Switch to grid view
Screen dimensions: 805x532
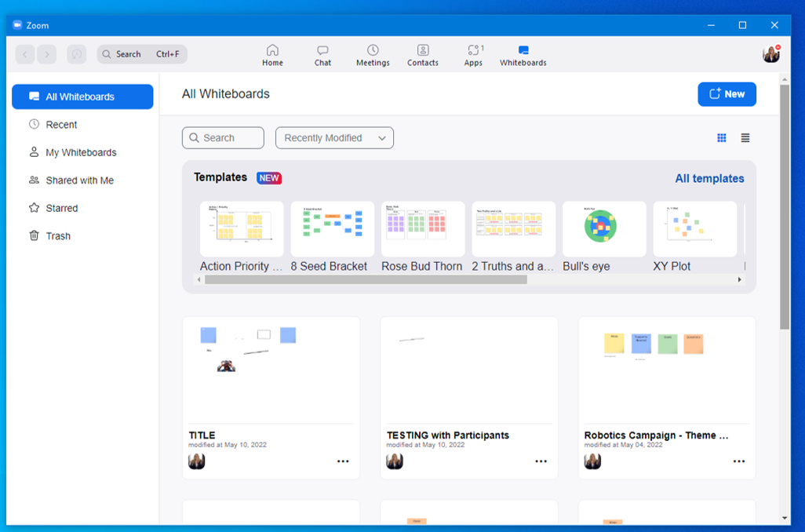coord(721,137)
